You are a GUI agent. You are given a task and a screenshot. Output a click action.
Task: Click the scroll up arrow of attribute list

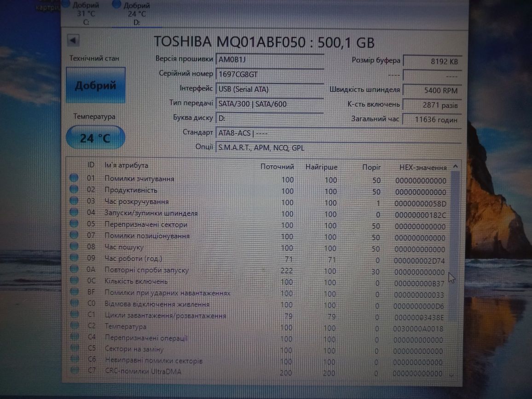(x=455, y=167)
